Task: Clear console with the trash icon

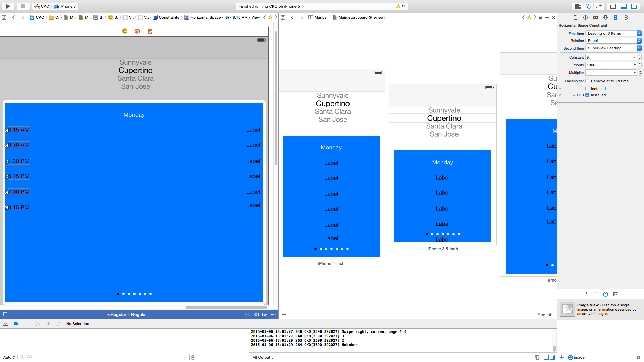Action: pyautogui.click(x=537, y=357)
